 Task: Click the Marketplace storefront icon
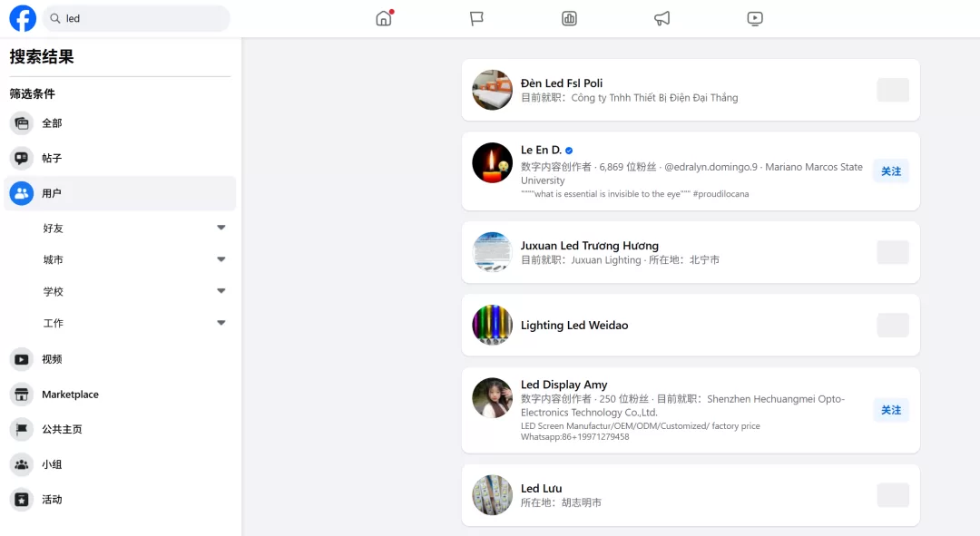[21, 395]
